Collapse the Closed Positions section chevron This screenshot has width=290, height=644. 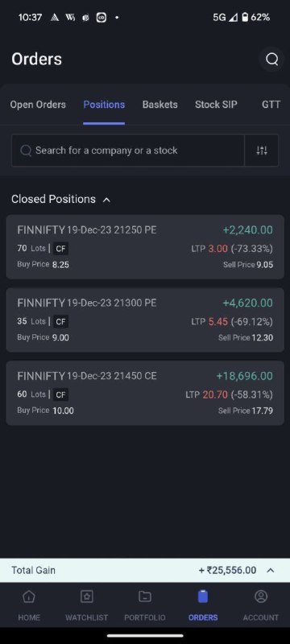(x=106, y=200)
